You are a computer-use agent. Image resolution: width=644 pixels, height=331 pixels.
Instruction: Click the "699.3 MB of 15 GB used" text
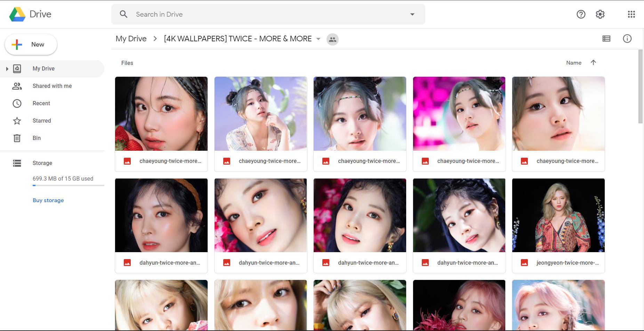coord(63,179)
